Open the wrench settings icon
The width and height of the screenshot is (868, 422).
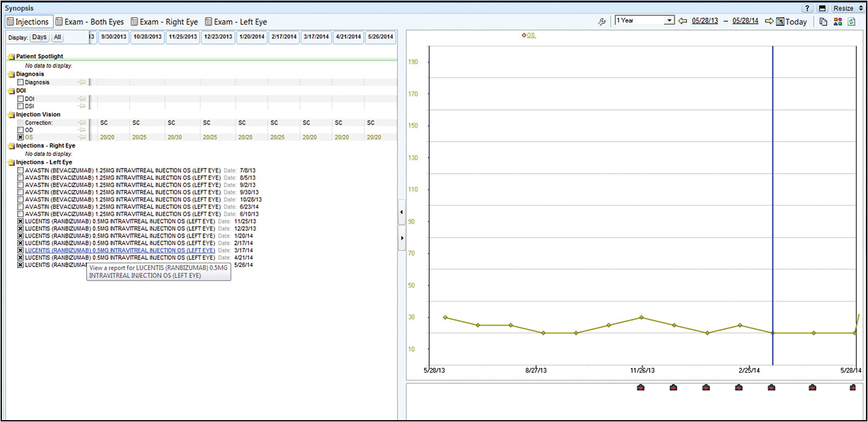(x=602, y=21)
